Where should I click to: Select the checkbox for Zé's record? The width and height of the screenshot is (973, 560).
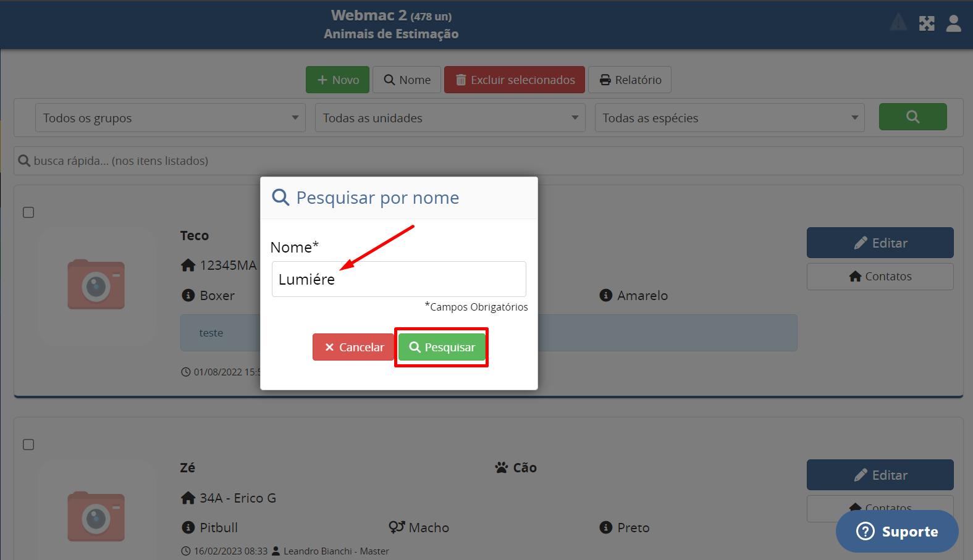[x=28, y=445]
